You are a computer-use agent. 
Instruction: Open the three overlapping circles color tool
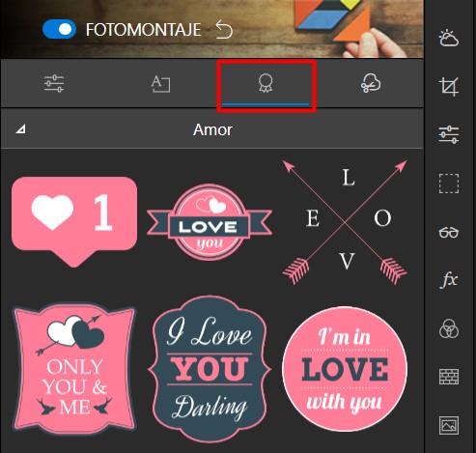449,328
